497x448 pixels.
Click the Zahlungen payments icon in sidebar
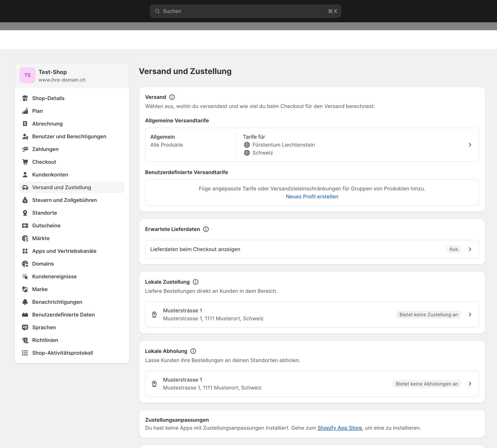(25, 149)
